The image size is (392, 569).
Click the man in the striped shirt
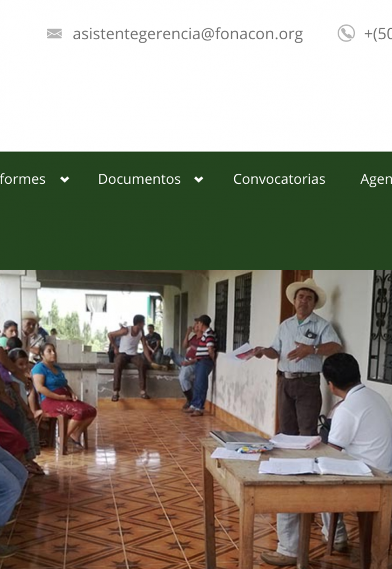[x=202, y=365]
